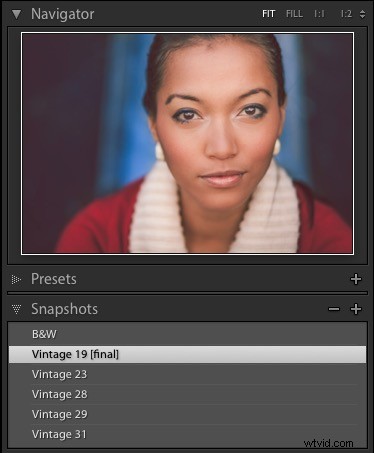Select the Vintage 28 snapshot
This screenshot has width=374, height=453.
pos(187,394)
